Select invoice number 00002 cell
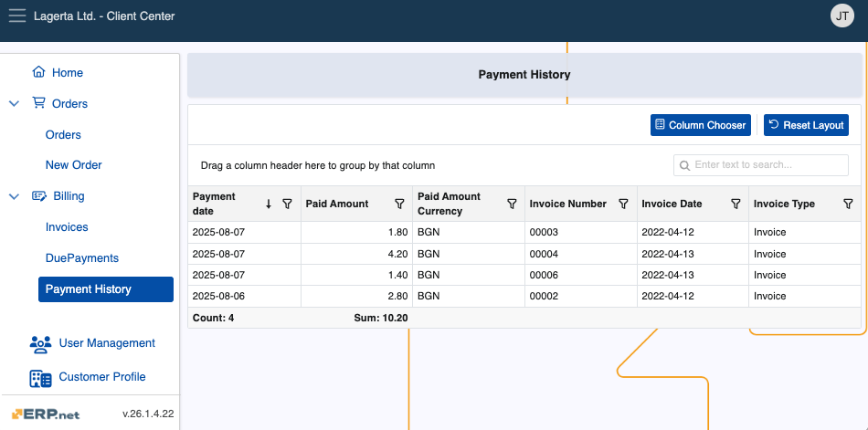The width and height of the screenshot is (868, 430). coord(581,296)
